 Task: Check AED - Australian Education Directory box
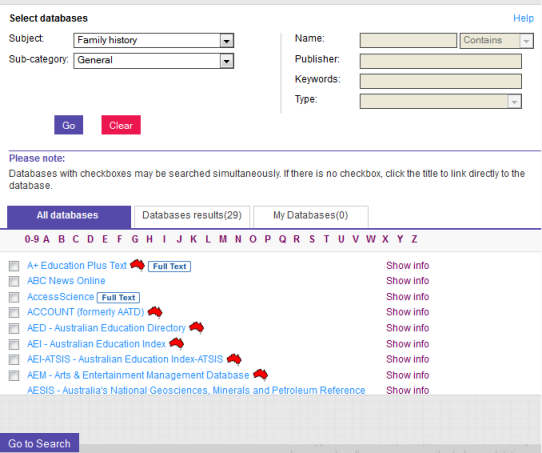point(14,328)
